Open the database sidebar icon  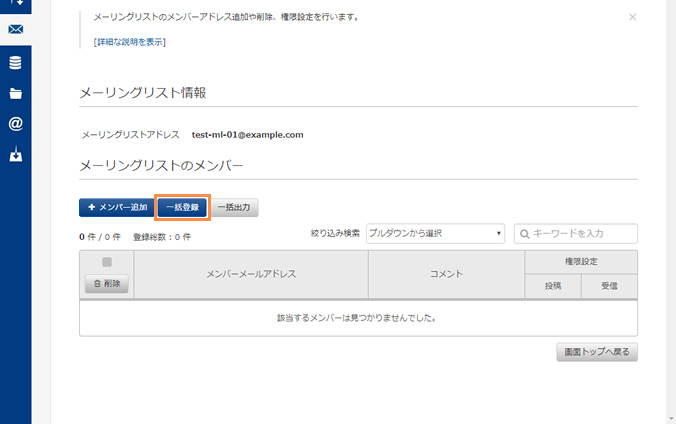coord(15,62)
